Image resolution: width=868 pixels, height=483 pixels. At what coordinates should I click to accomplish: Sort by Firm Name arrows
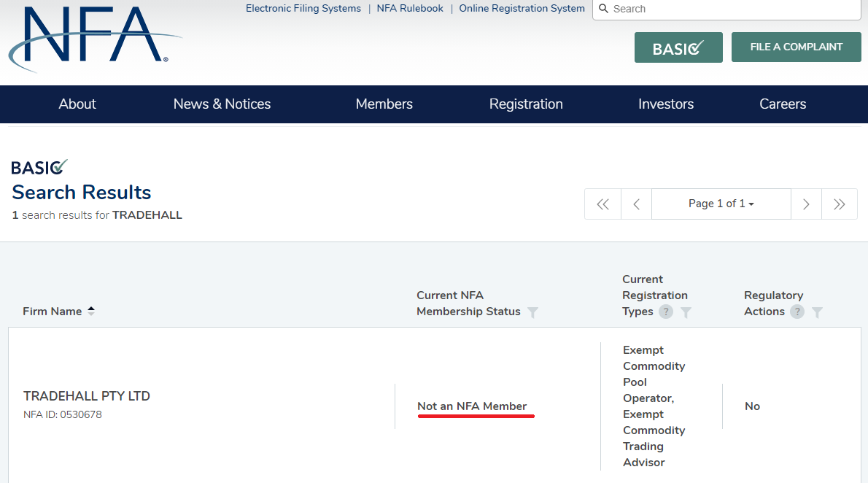click(x=91, y=312)
